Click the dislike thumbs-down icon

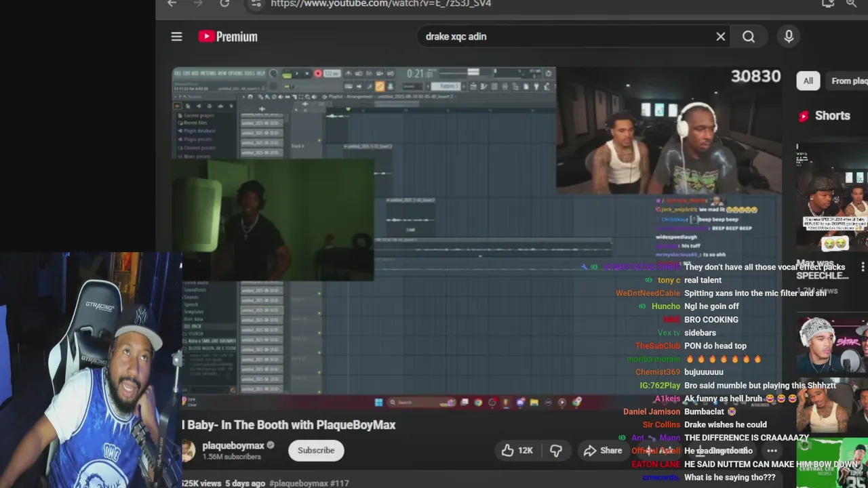click(x=556, y=450)
